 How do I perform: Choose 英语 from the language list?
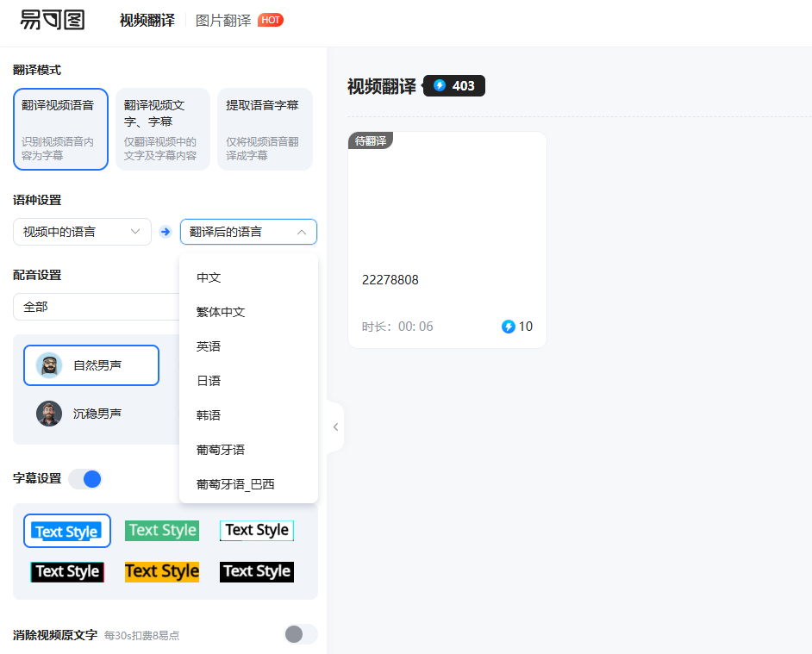(x=209, y=346)
